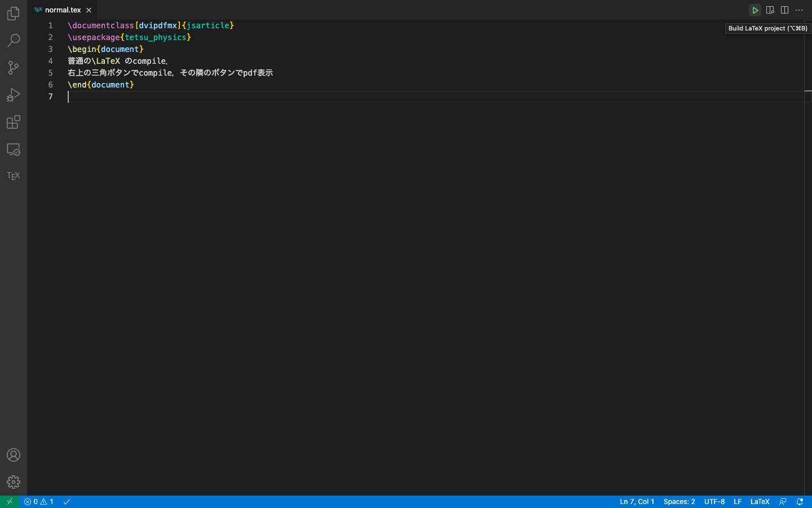Change encoding via UTF-8

click(714, 502)
